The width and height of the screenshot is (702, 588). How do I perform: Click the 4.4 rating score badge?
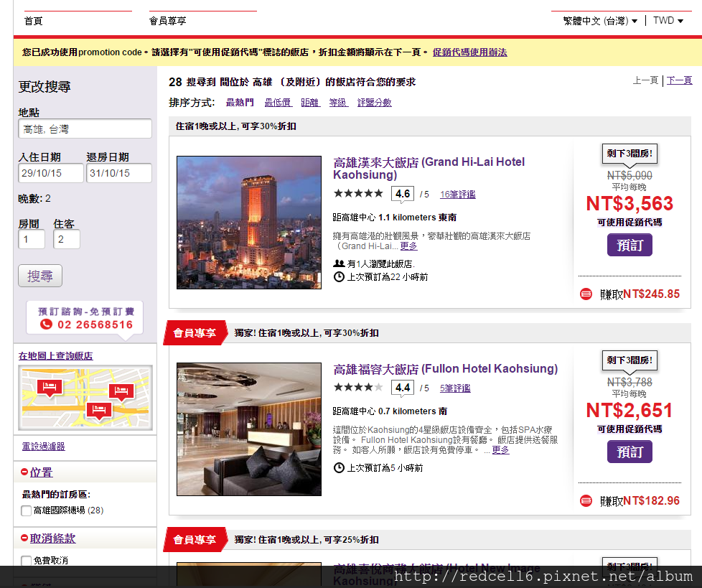(x=403, y=388)
